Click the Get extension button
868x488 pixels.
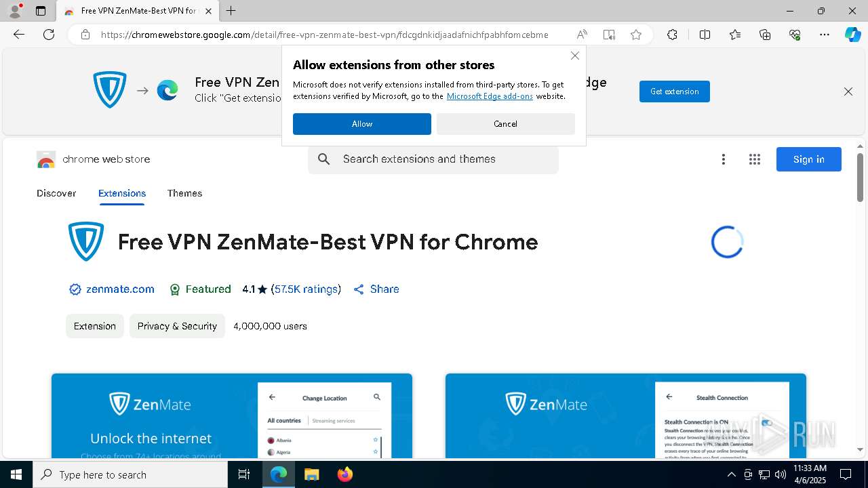(x=675, y=91)
